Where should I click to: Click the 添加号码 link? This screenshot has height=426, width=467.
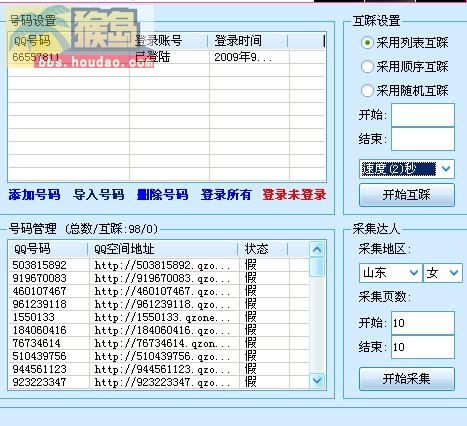coord(34,195)
